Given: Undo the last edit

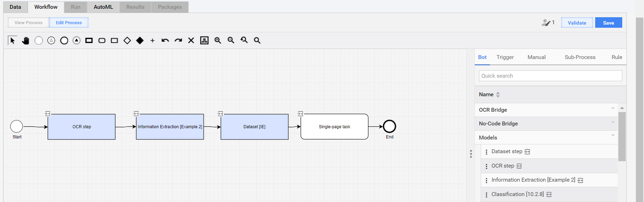Looking at the screenshot, I should tap(165, 40).
